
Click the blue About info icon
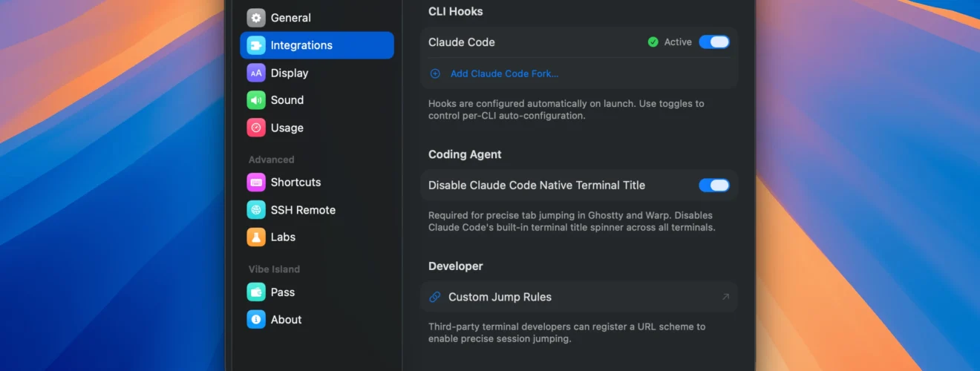click(x=256, y=320)
